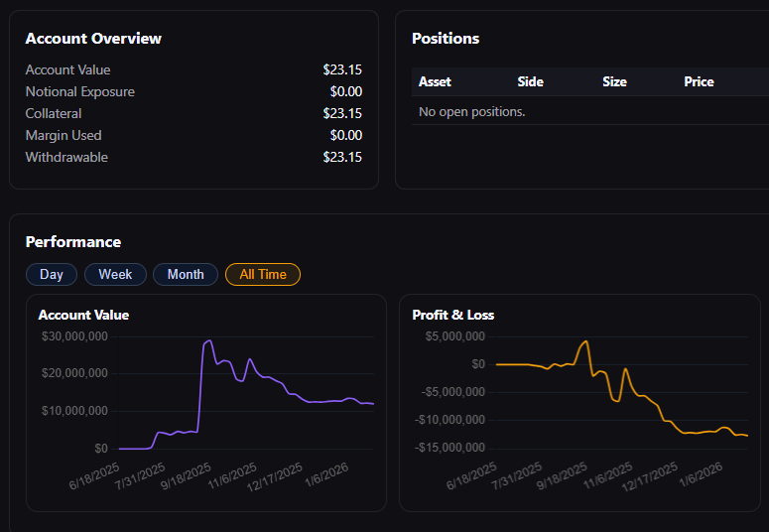
Task: Click the $30,000,000 axis label
Action: coord(74,336)
